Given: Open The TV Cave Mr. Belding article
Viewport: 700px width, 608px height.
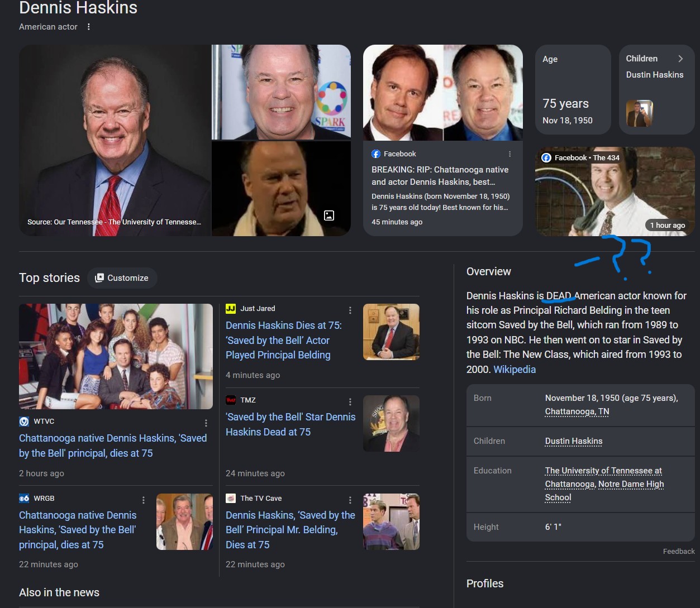Looking at the screenshot, I should click(291, 530).
